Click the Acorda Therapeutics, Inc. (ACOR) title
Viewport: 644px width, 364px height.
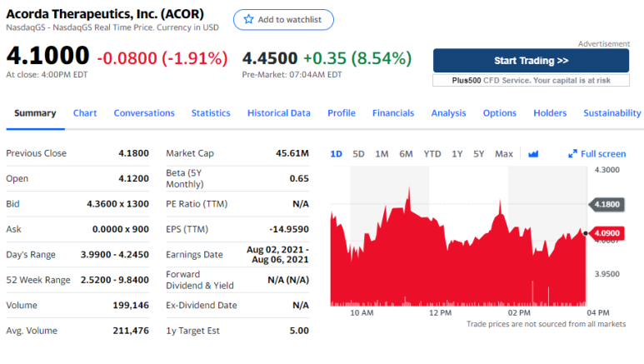click(x=105, y=14)
